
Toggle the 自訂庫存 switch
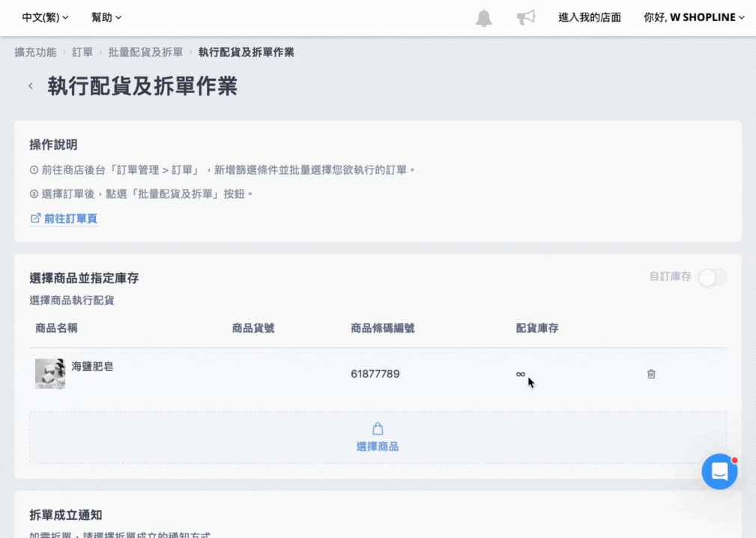(x=712, y=277)
